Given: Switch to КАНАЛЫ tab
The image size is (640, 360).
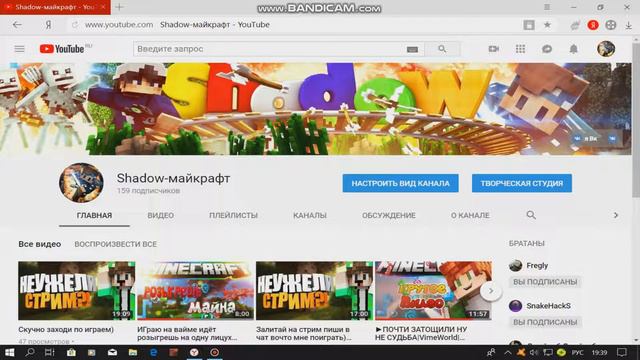Looking at the screenshot, I should 310,216.
